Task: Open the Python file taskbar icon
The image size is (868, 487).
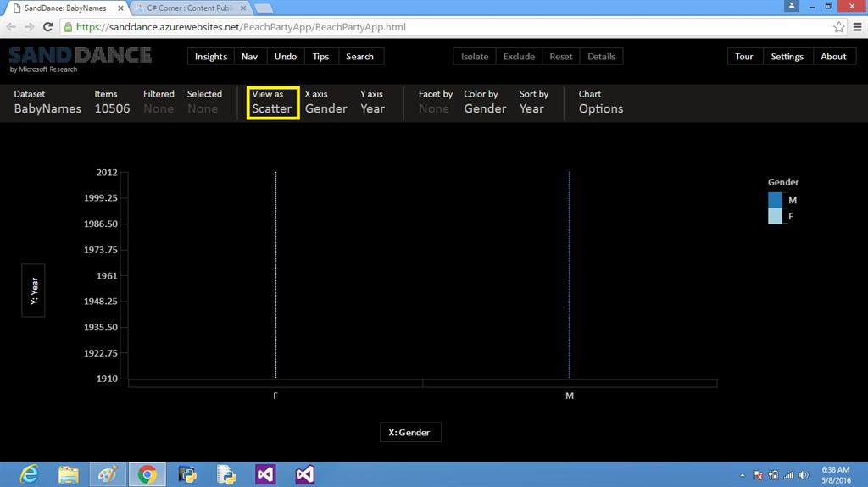Action: click(x=226, y=474)
